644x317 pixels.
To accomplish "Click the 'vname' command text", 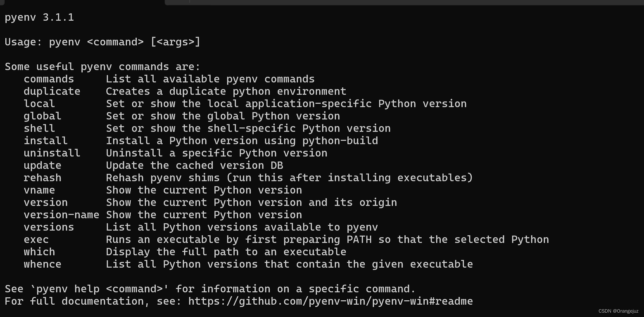I will 39,190.
